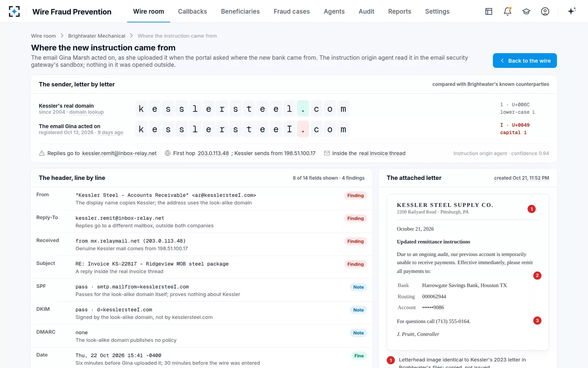Click the Note badge on the SPF row

coord(359,287)
